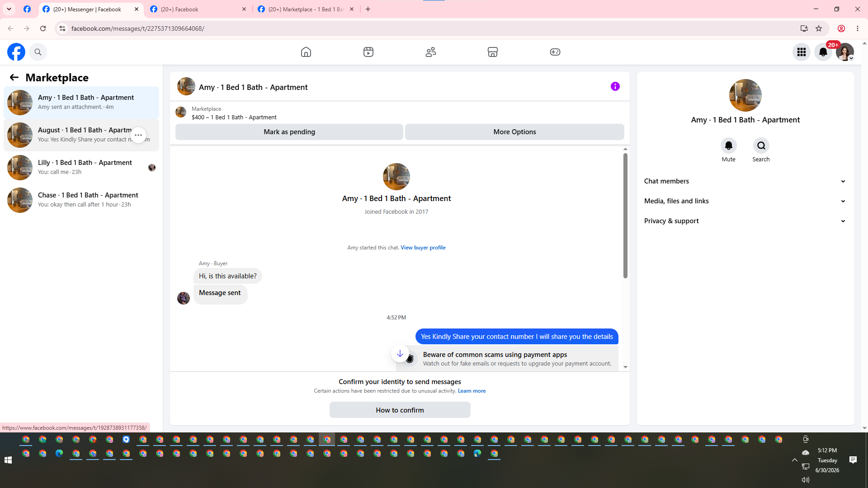Click chat header title Amy · 1 Bed 1 Bath
Screen dimensions: 868x488
[x=253, y=87]
